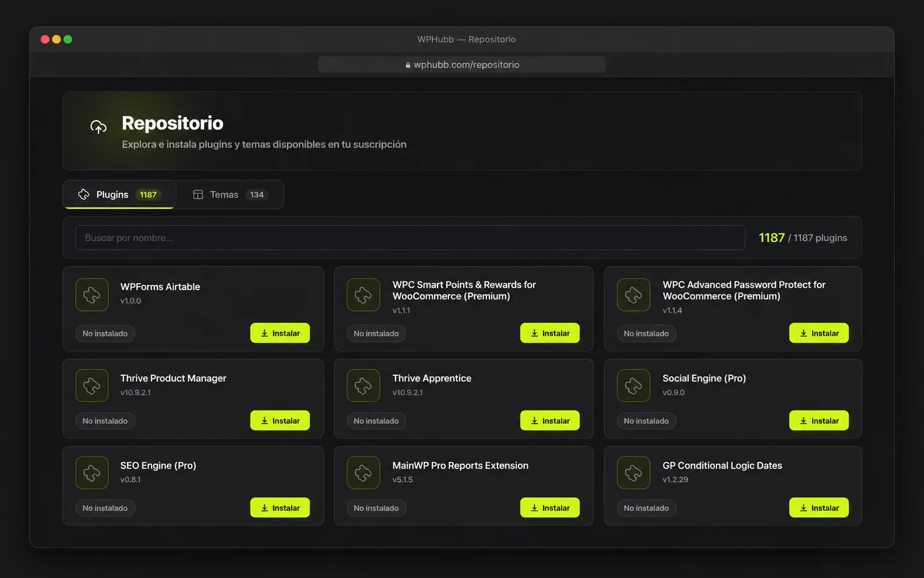Focus the Buscar por nombre search field
Image resolution: width=924 pixels, height=578 pixels.
[x=410, y=238]
